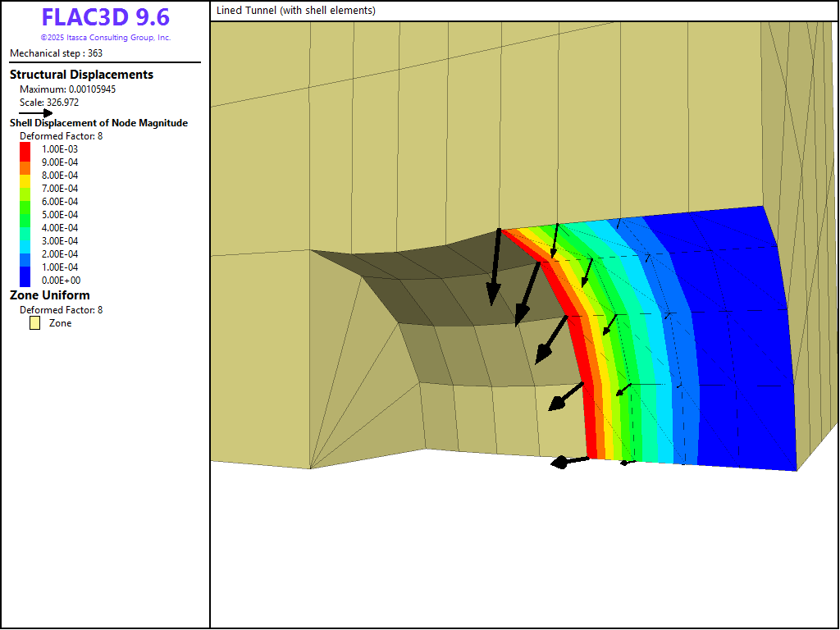
Task: Click the green legend band near 5.00E-04
Action: [25, 215]
